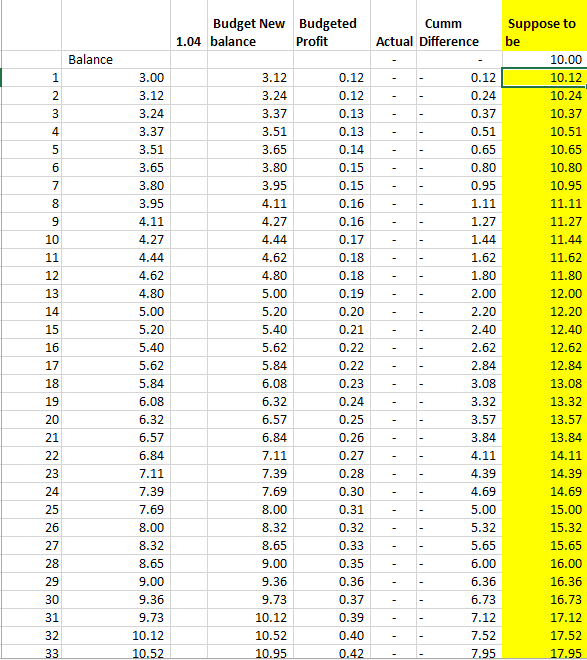587x660 pixels.
Task: Click row number 7 label
Action: pyautogui.click(x=31, y=186)
